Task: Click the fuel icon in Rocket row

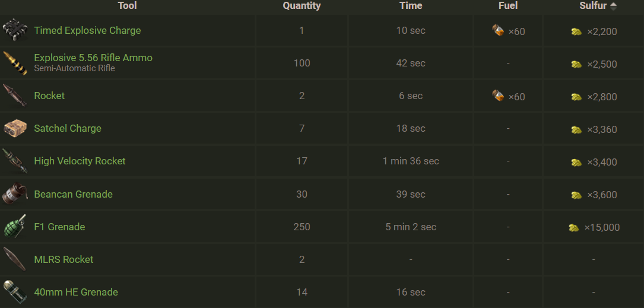Action: pos(499,96)
